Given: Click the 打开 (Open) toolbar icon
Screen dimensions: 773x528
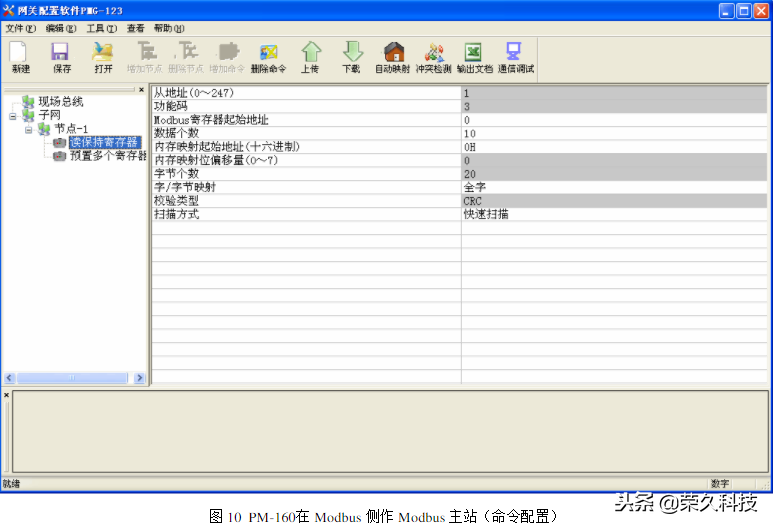Looking at the screenshot, I should (103, 57).
